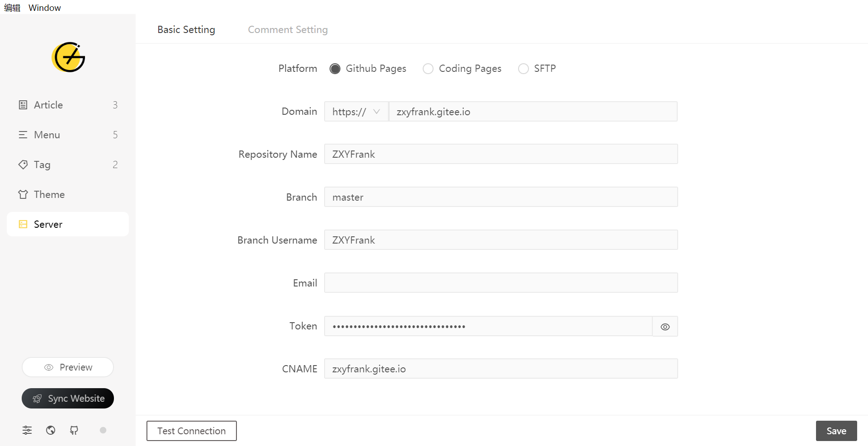The height and width of the screenshot is (446, 868).
Task: Choose SFTP as the platform
Action: pos(523,68)
